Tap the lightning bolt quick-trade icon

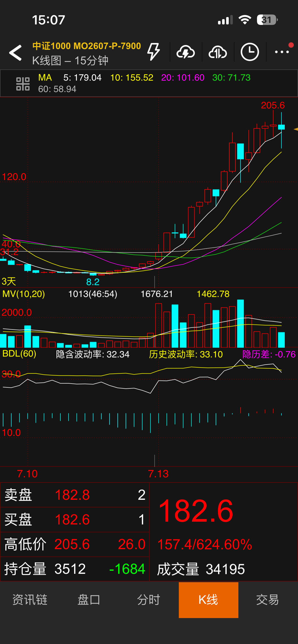pos(154,52)
